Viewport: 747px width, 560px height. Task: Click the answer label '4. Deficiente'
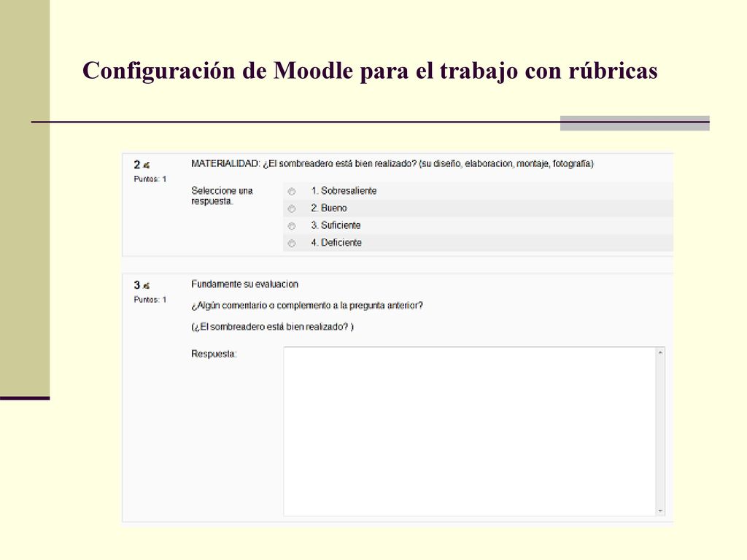click(x=336, y=242)
